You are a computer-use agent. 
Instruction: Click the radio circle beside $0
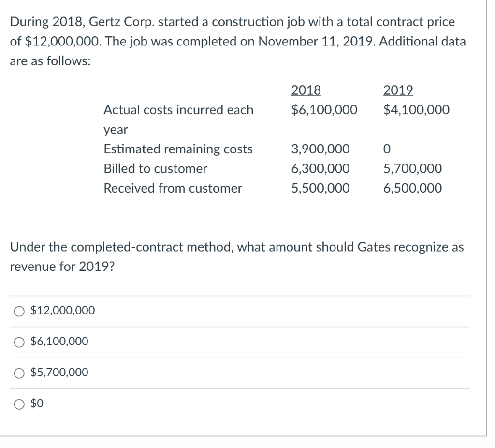point(19,404)
